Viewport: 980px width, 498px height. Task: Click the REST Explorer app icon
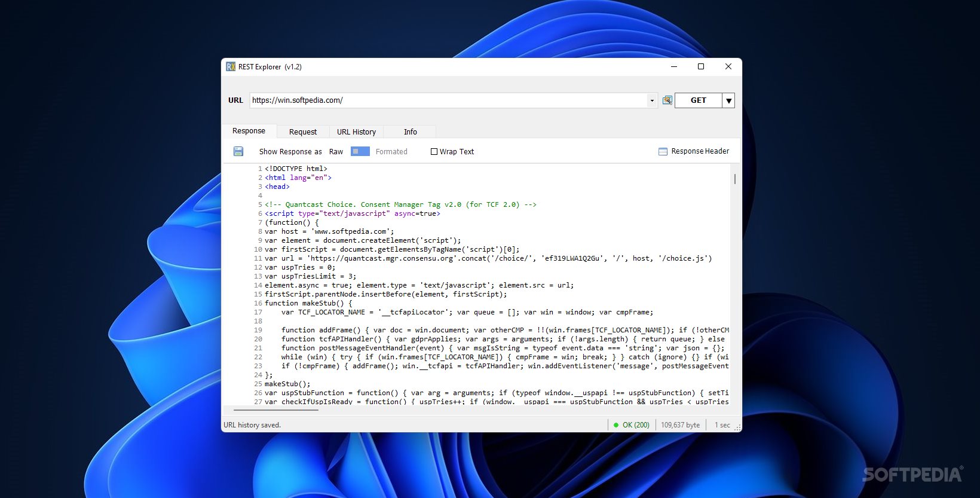pyautogui.click(x=231, y=67)
